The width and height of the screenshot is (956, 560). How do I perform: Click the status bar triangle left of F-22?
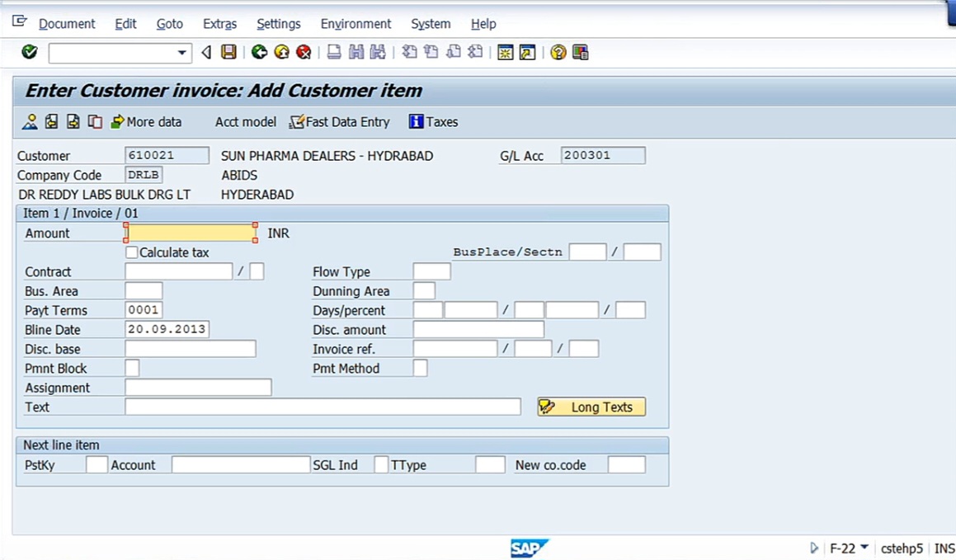[814, 548]
